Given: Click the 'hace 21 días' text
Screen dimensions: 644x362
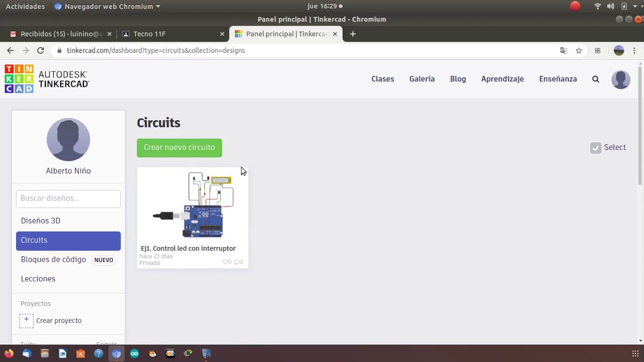Looking at the screenshot, I should point(156,256).
